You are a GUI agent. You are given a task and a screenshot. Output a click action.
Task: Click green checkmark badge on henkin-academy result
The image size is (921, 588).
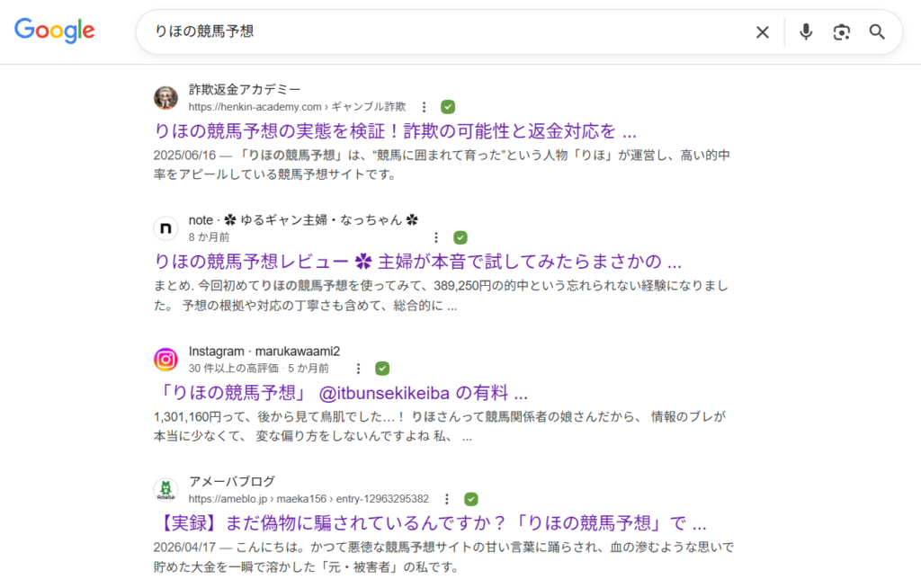pos(448,107)
